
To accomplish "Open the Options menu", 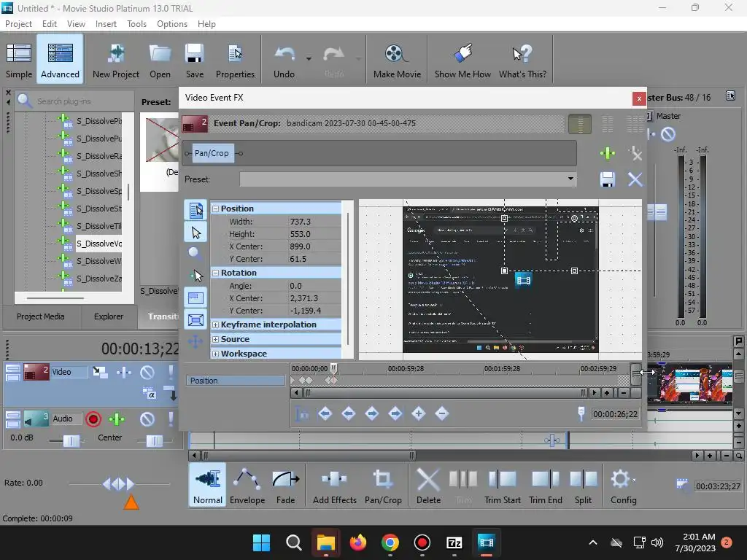I will (172, 24).
